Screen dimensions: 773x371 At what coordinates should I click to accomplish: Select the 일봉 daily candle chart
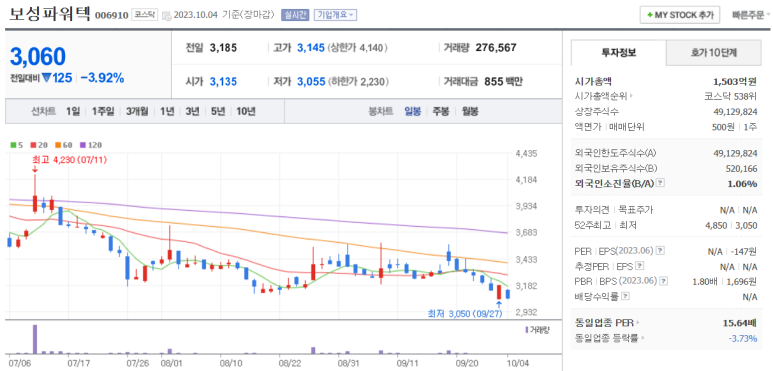(x=413, y=111)
